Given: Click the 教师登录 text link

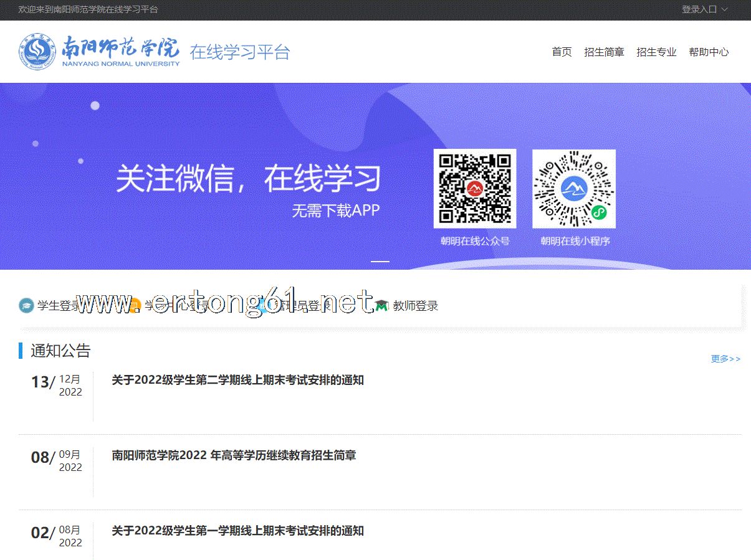Looking at the screenshot, I should 415,306.
